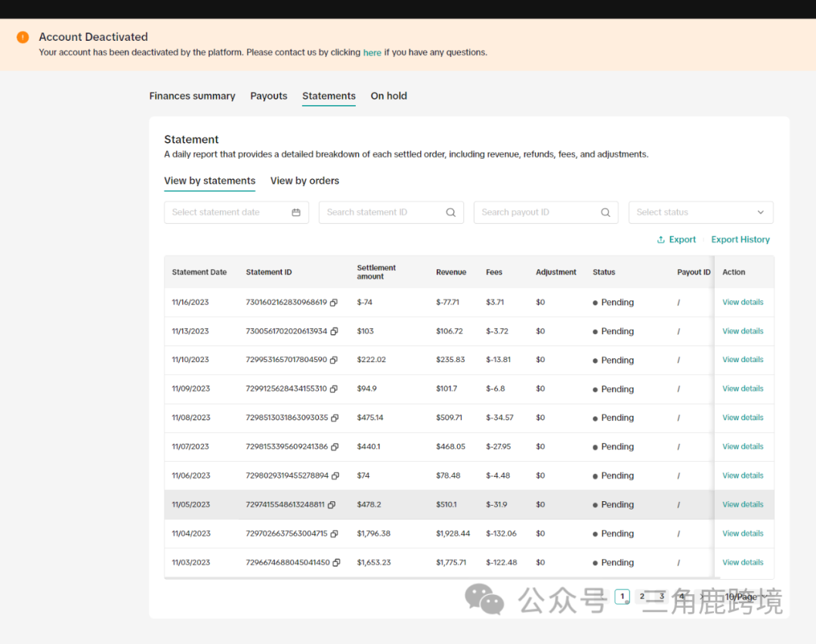
Task: Copy statement ID 7298513031863093035
Action: pos(335,417)
